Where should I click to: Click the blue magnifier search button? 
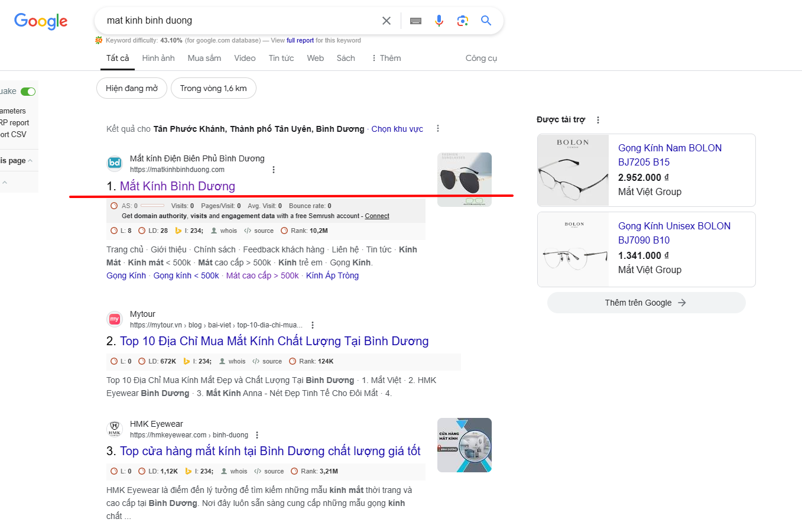coord(486,21)
